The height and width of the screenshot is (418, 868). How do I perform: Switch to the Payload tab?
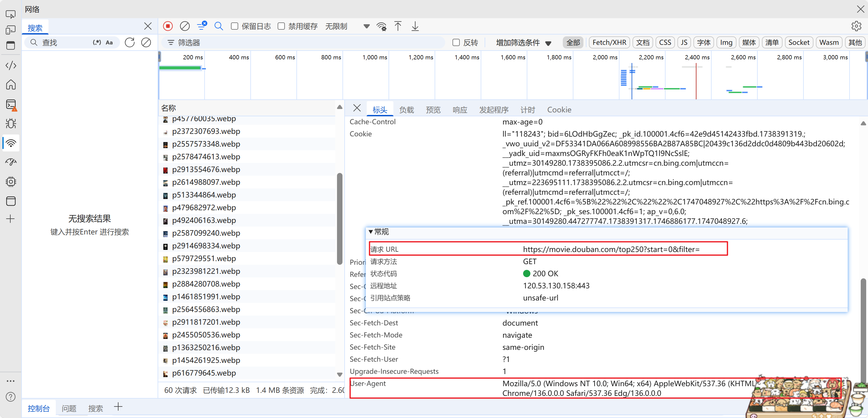[406, 110]
